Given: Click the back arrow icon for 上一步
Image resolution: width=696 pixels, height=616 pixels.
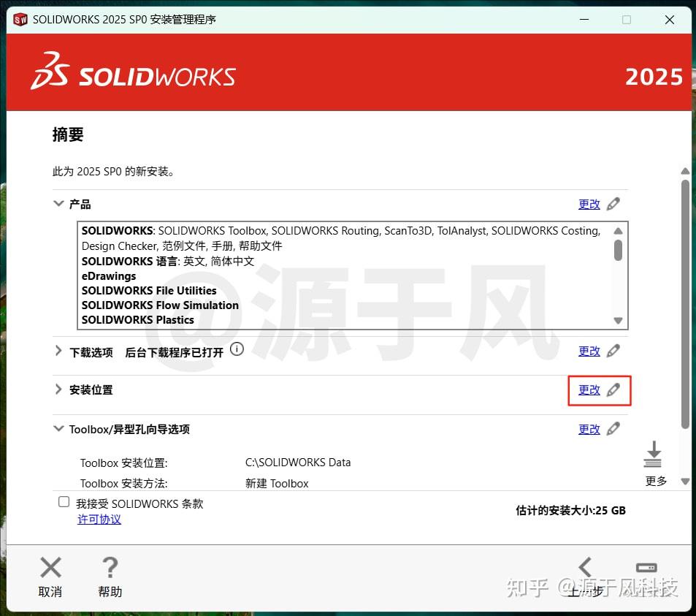Looking at the screenshot, I should 584,567.
